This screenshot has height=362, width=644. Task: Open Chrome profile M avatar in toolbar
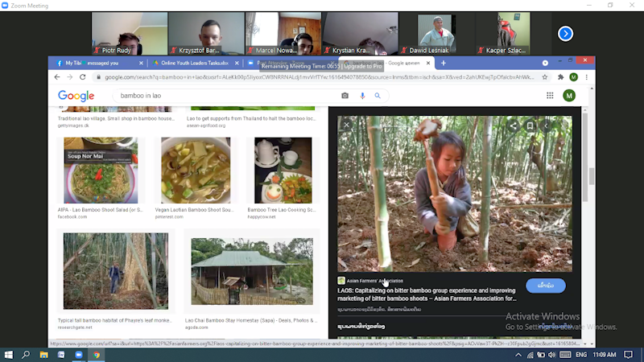pyautogui.click(x=574, y=77)
